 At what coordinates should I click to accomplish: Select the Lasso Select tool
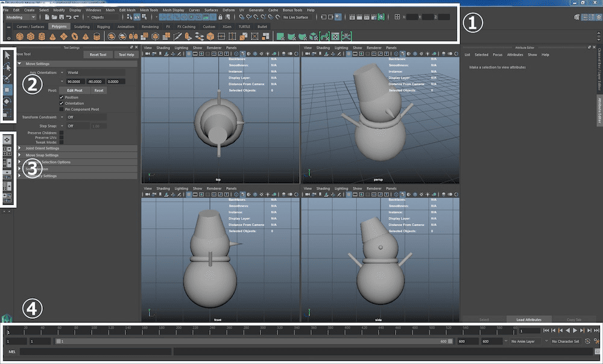coord(7,67)
